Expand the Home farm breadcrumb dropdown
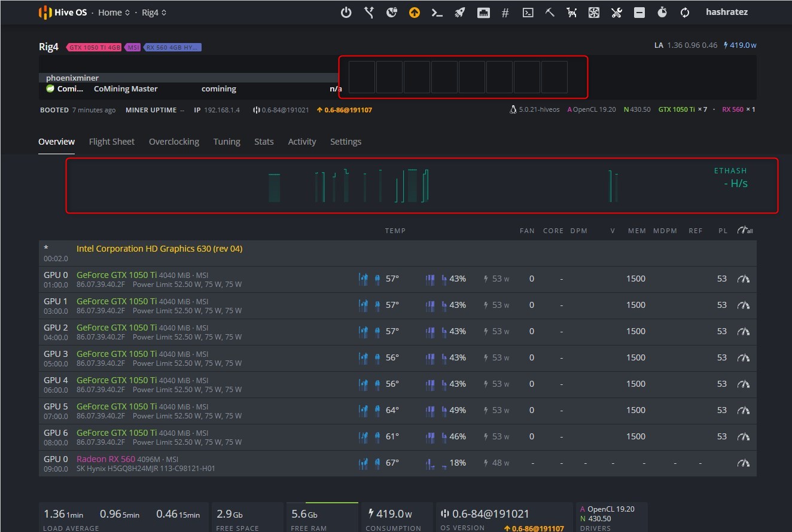Image resolution: width=792 pixels, height=532 pixels. (114, 13)
